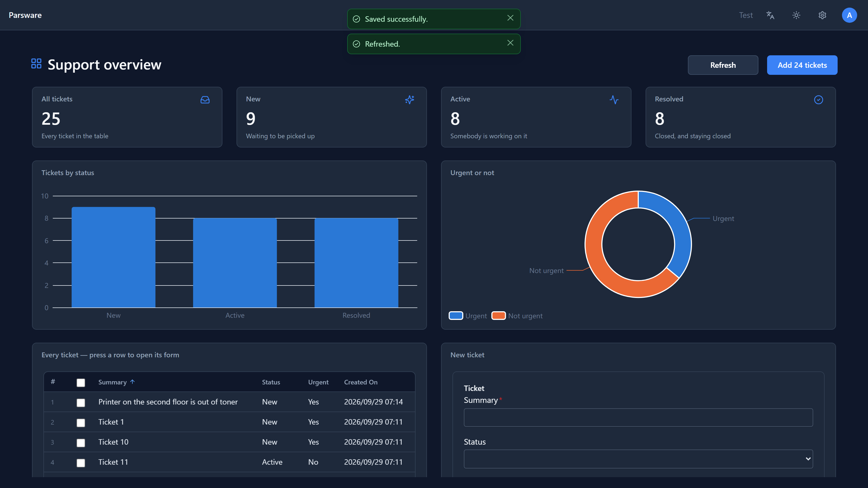868x488 pixels.
Task: Click inbox icon on All tickets card
Action: point(205,100)
